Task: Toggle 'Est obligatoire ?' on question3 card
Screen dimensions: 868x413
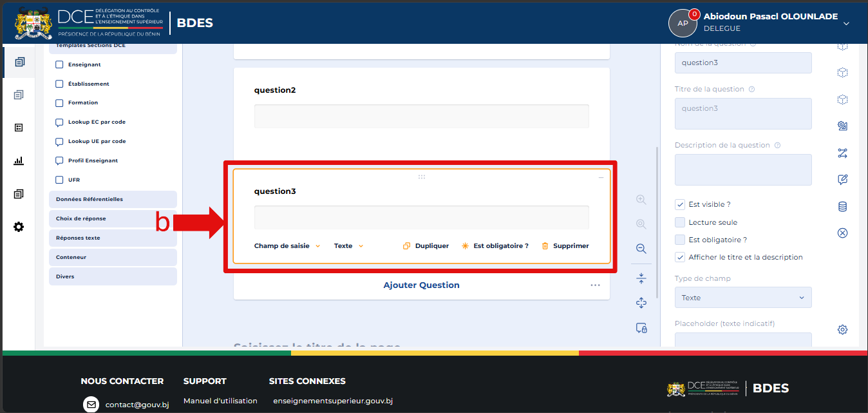Action: coord(495,245)
